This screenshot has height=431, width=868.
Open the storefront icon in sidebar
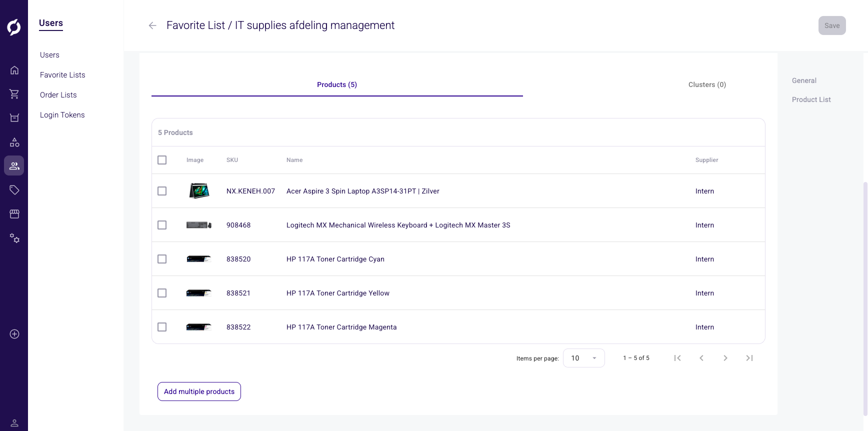[x=14, y=214]
